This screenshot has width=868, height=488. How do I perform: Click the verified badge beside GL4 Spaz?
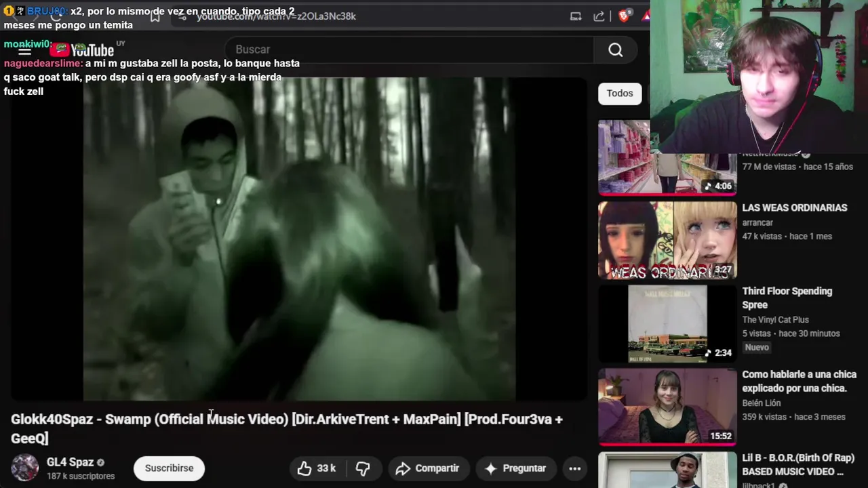(100, 463)
